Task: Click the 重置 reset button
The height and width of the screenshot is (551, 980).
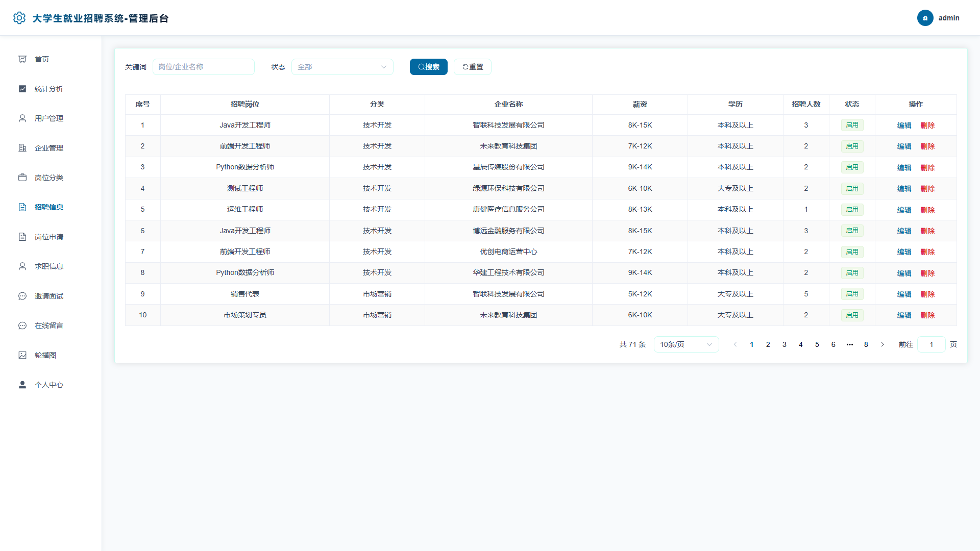Action: pyautogui.click(x=473, y=67)
